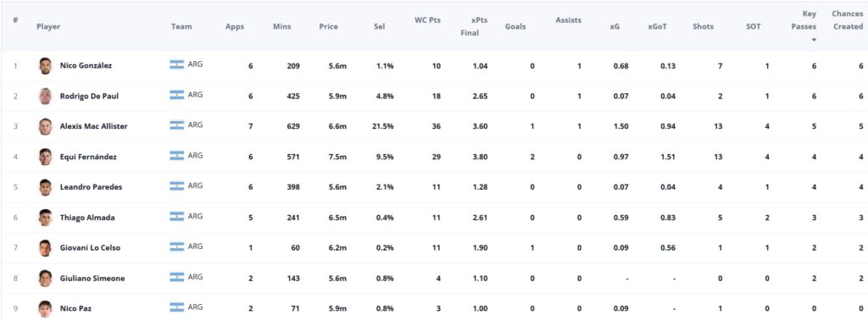Click Alexis Mac Allister's avatar photo
This screenshot has height=321, width=868.
pyautogui.click(x=45, y=127)
